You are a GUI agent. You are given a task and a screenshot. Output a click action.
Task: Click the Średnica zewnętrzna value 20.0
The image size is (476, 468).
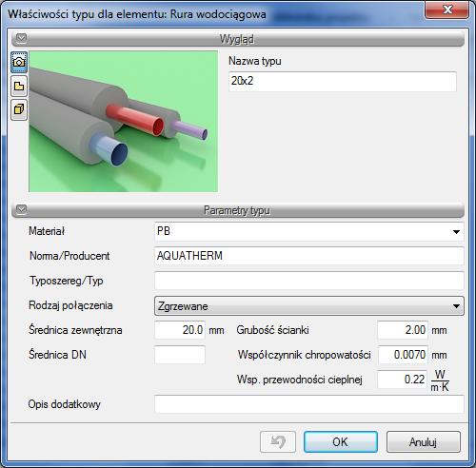(180, 330)
